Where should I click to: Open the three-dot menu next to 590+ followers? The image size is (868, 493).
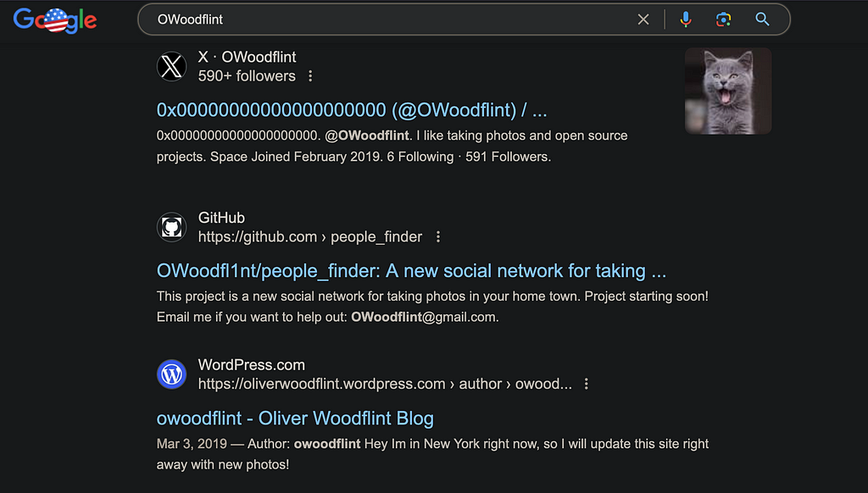[x=310, y=75]
